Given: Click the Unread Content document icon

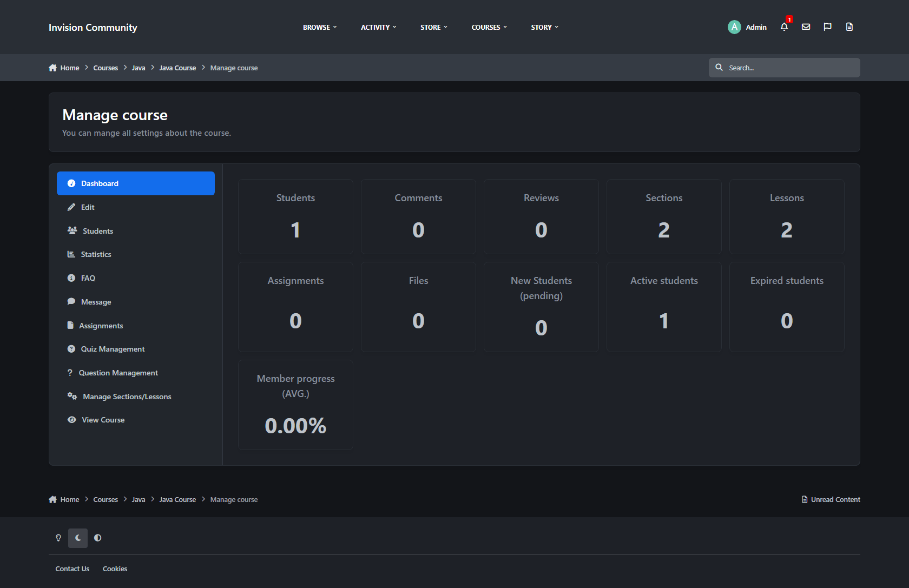Looking at the screenshot, I should [x=805, y=499].
